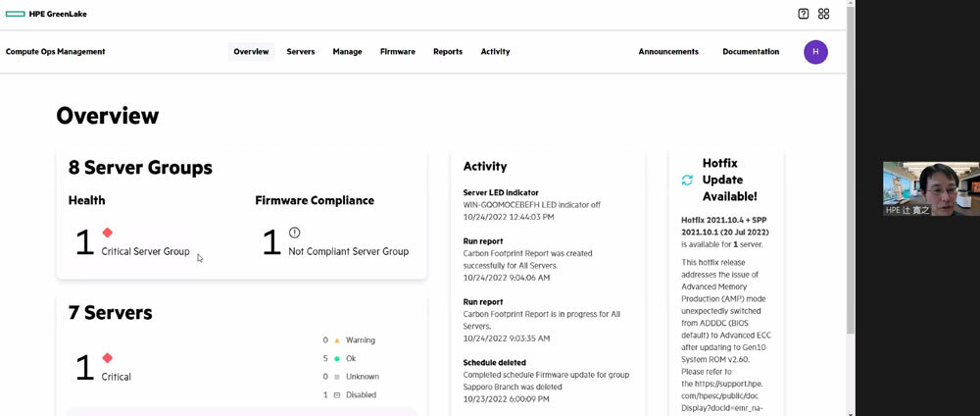Open Run report in progress entry

tap(541, 320)
